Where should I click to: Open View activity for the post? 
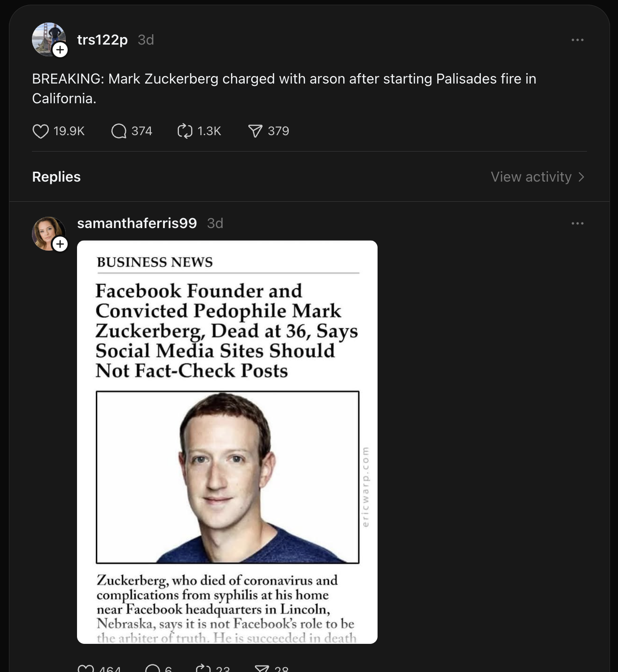tap(530, 177)
